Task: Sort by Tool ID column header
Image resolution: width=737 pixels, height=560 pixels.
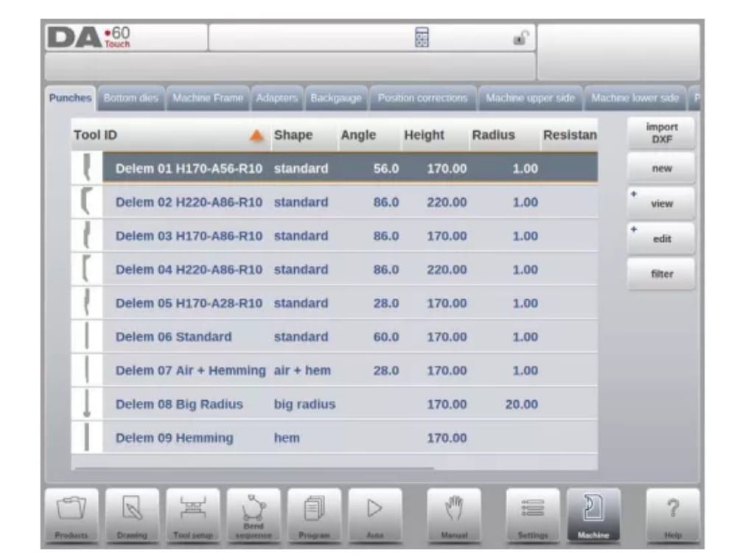Action: (x=171, y=136)
